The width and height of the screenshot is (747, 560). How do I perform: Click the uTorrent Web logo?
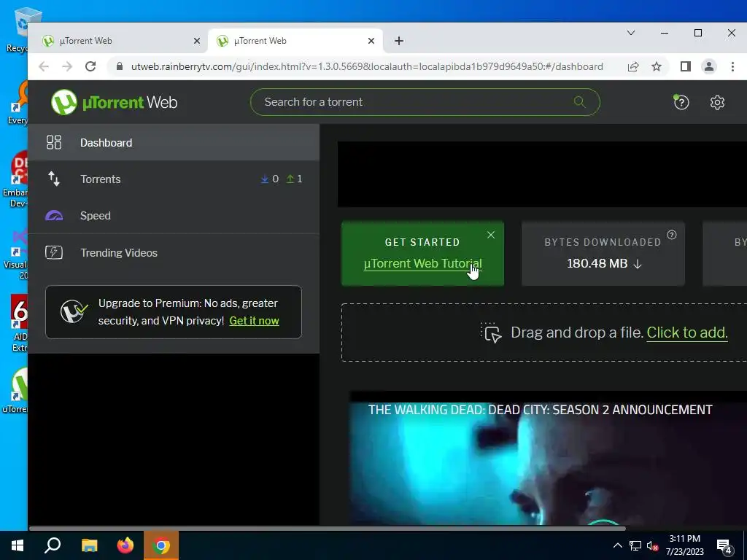click(x=115, y=102)
